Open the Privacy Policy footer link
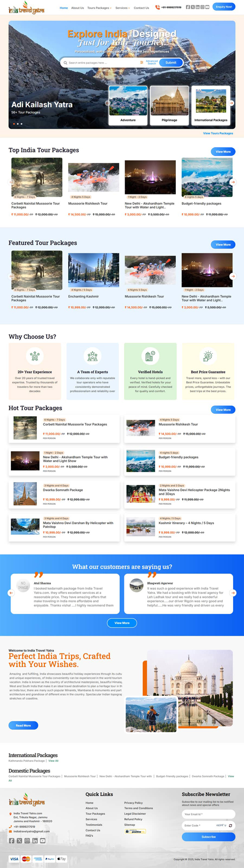This screenshot has height=868, width=244. click(x=133, y=803)
